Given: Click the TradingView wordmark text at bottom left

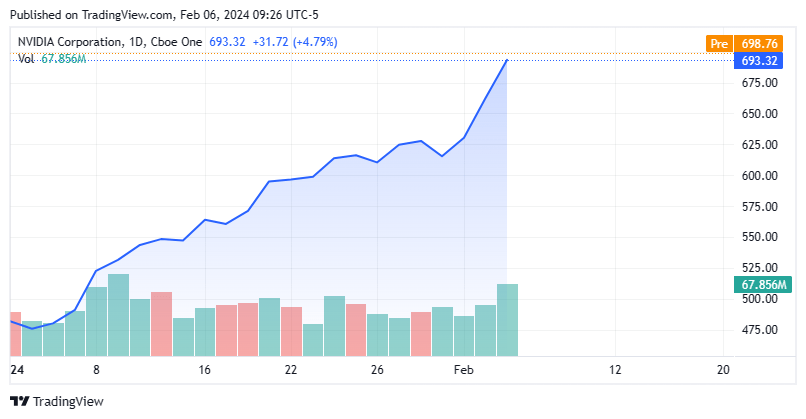Looking at the screenshot, I should click(69, 402).
